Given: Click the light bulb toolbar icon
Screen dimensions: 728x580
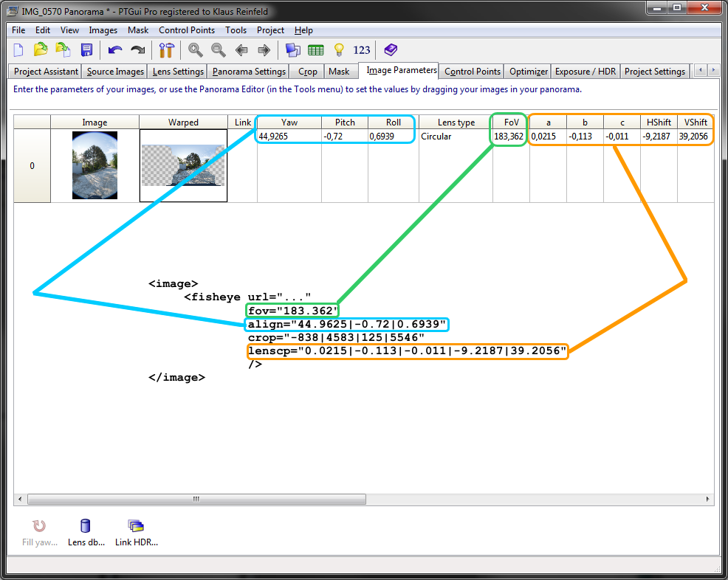Looking at the screenshot, I should (339, 50).
